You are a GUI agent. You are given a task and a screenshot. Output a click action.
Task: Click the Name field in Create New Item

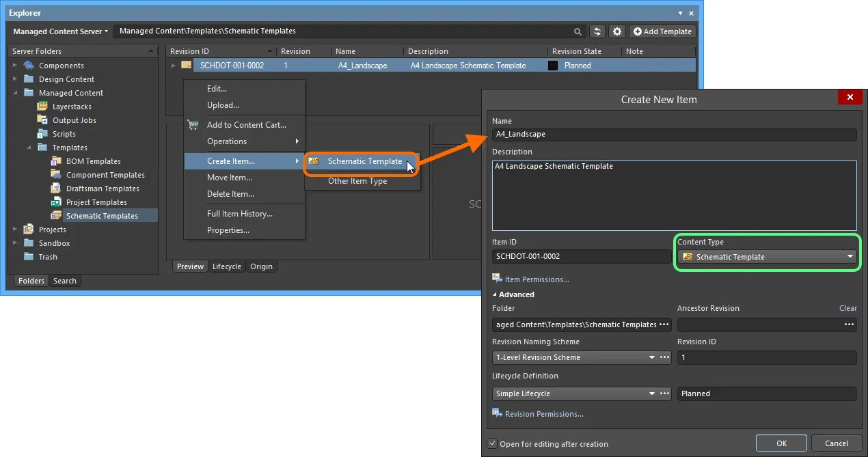click(674, 135)
